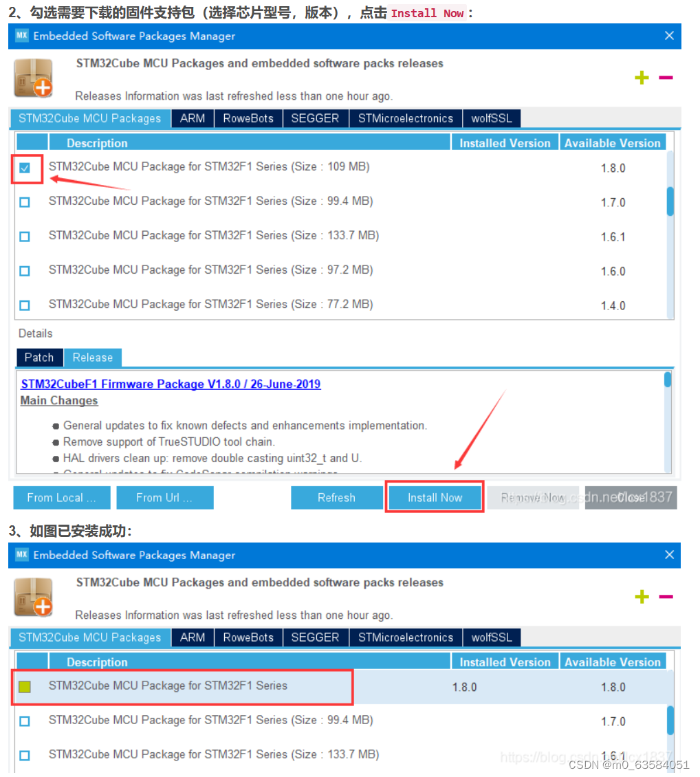This screenshot has height=777, width=700.
Task: Click the From Local button
Action: 62,498
